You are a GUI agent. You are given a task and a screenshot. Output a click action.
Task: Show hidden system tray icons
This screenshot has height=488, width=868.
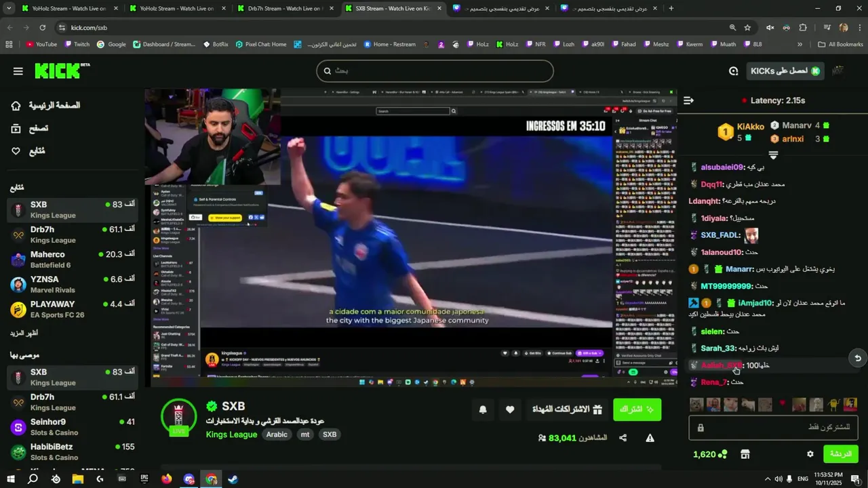tap(767, 479)
